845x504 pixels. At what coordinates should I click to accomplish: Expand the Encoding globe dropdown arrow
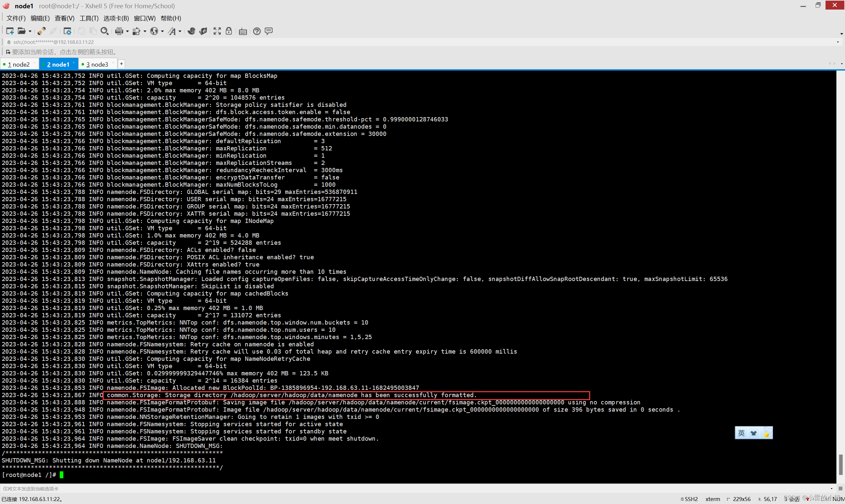pyautogui.click(x=162, y=31)
